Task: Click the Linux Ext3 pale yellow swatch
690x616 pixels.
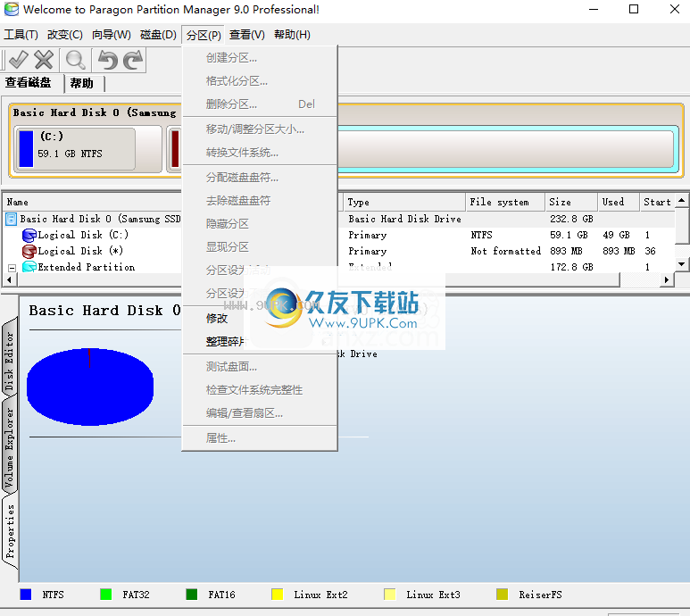Action: click(x=389, y=595)
